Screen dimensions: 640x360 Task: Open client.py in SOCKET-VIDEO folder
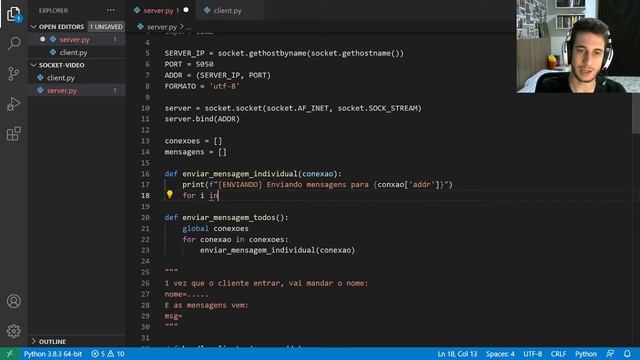tap(77, 78)
